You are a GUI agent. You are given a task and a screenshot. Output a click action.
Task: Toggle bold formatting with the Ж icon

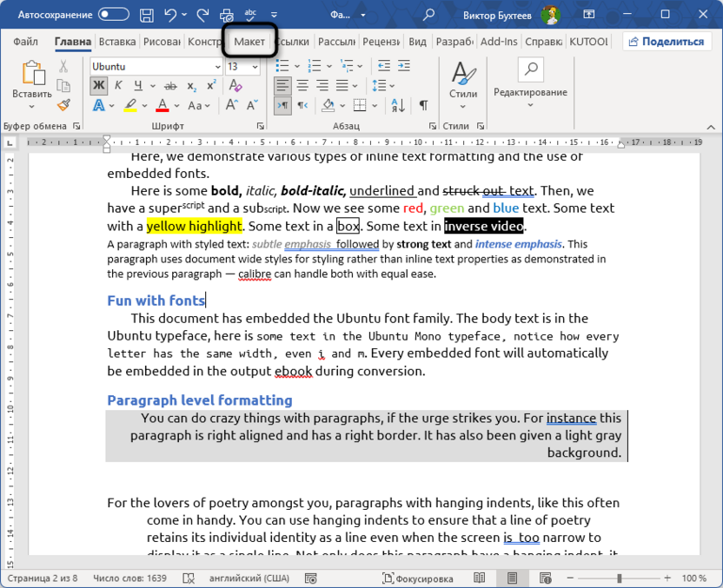point(96,83)
